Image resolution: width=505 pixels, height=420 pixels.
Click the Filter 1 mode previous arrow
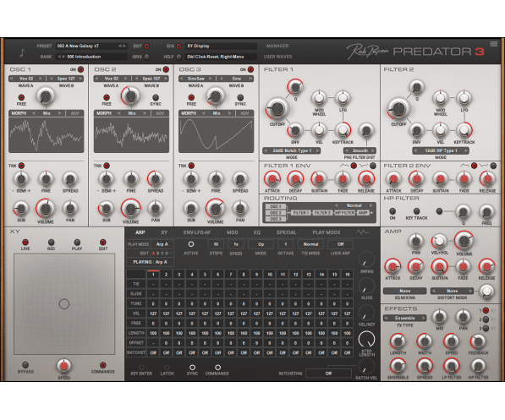pyautogui.click(x=266, y=150)
